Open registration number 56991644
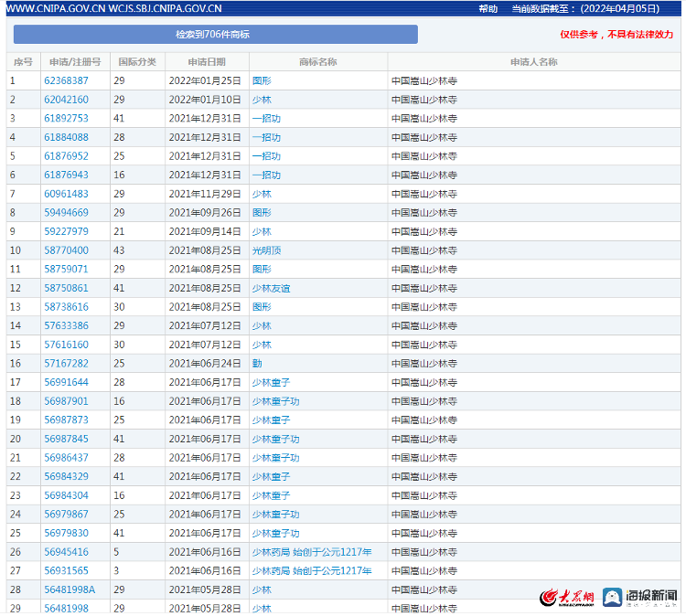This screenshot has height=616, width=686. click(x=66, y=383)
